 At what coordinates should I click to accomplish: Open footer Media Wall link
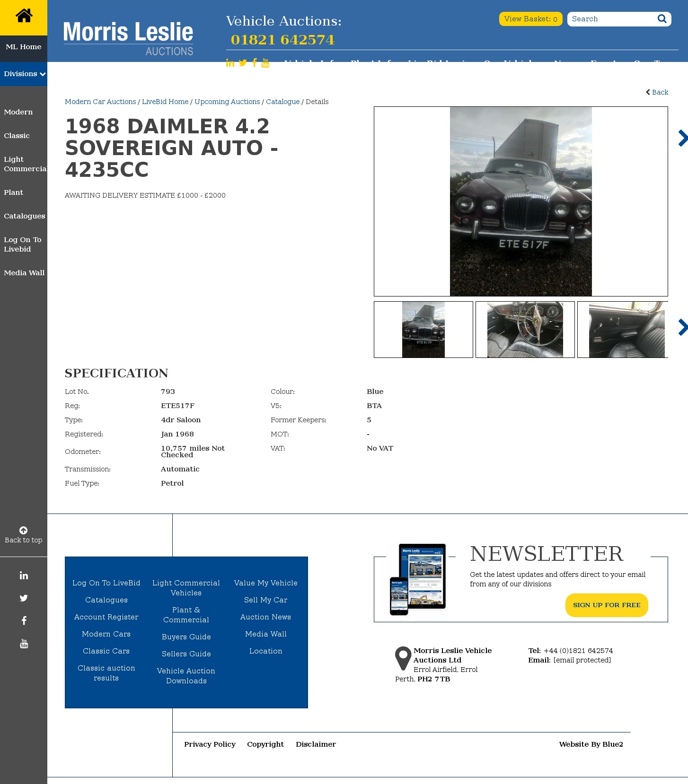point(266,634)
